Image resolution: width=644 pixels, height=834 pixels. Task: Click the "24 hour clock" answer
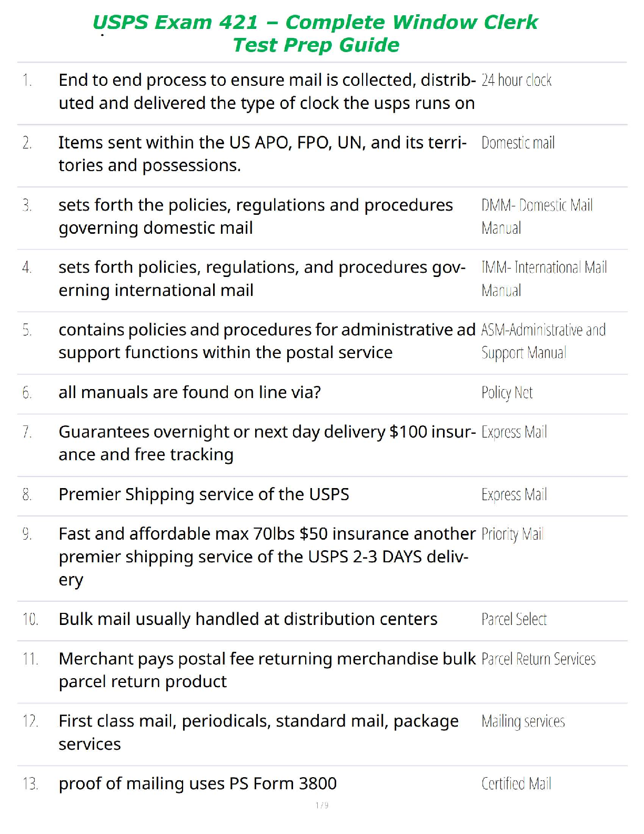[x=516, y=80]
